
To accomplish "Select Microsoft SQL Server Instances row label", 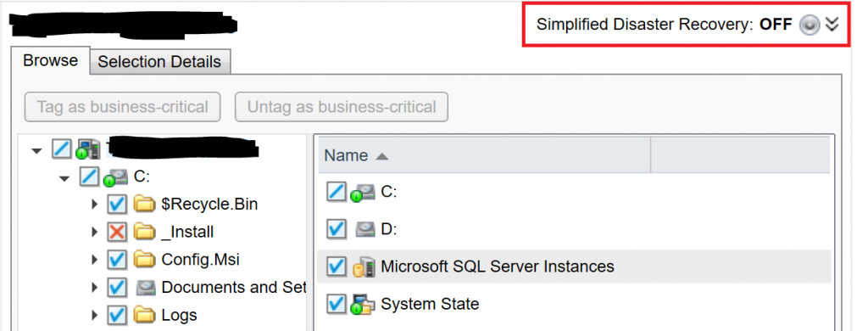I will pyautogui.click(x=498, y=266).
